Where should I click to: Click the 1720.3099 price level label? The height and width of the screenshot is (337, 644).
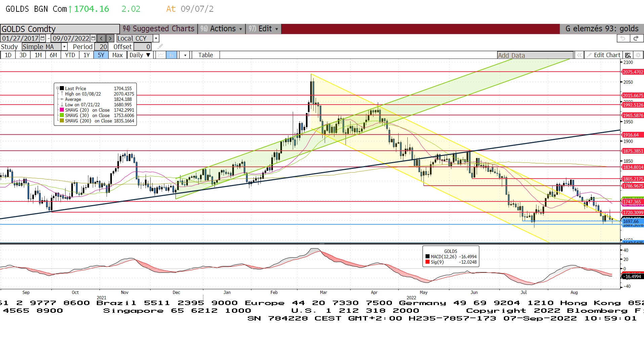point(633,213)
